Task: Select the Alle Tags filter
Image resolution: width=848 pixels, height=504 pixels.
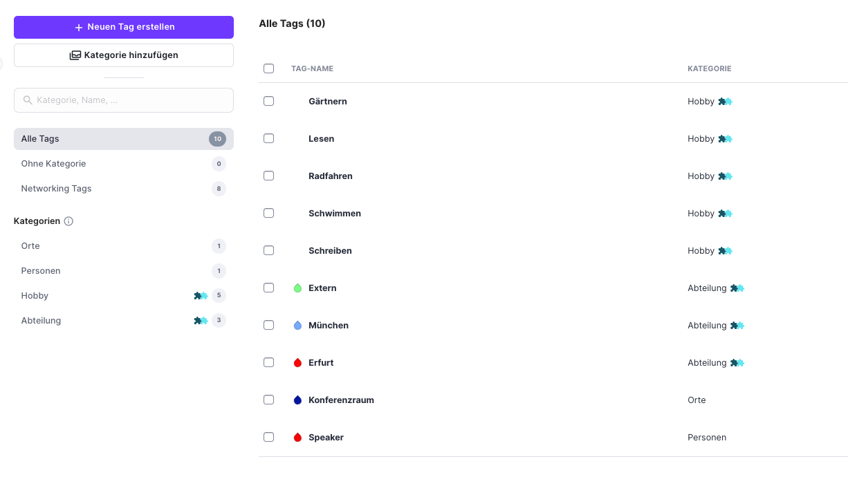Action: 124,139
